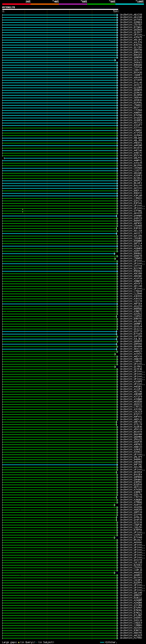
Task: Select label UniRef100_Q0AAW0
Action: (x=131, y=216)
